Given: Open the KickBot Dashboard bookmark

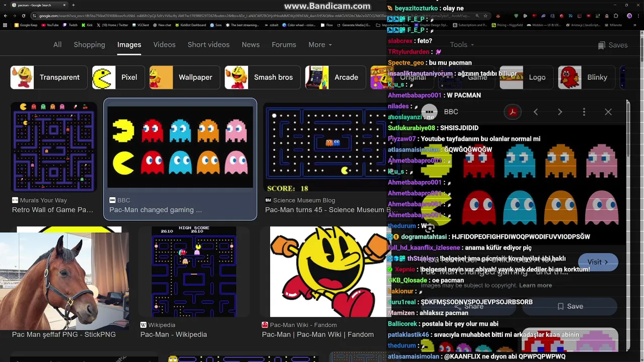Looking at the screenshot, I should [191, 25].
